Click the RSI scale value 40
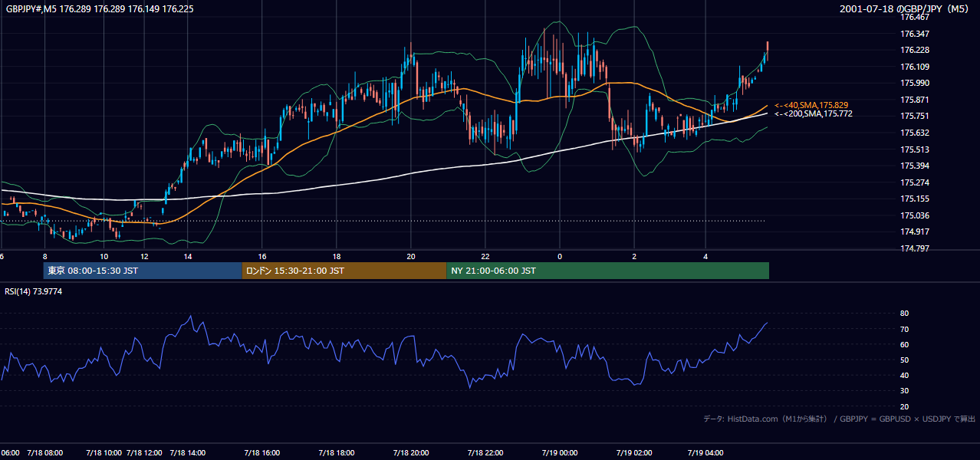This screenshot has width=980, height=460. 904,376
